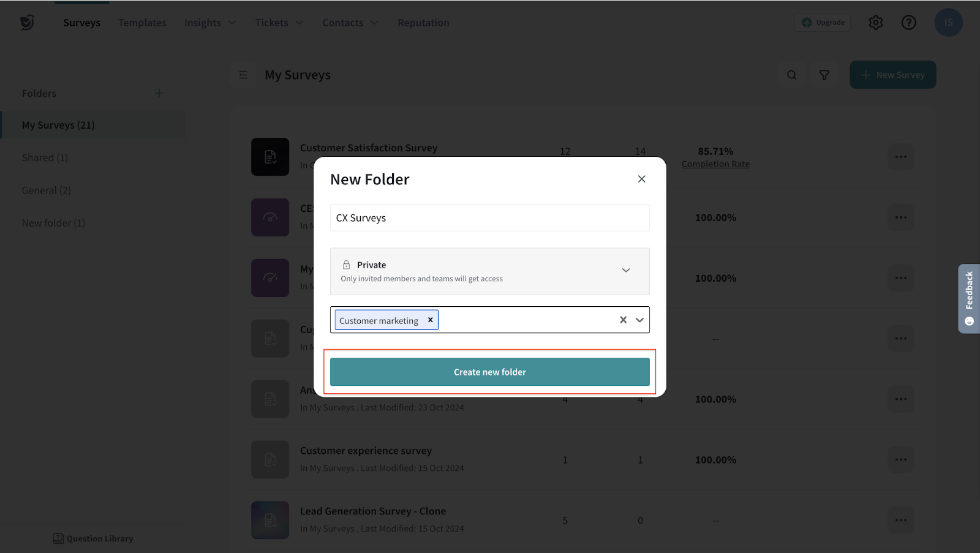
Task: Click the folder name input field
Action: click(489, 218)
